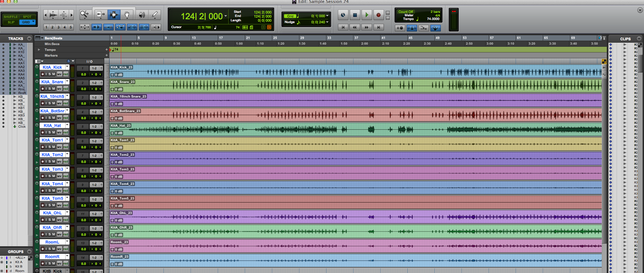
Task: Recall zoom preset 1
Action: coord(46,27)
